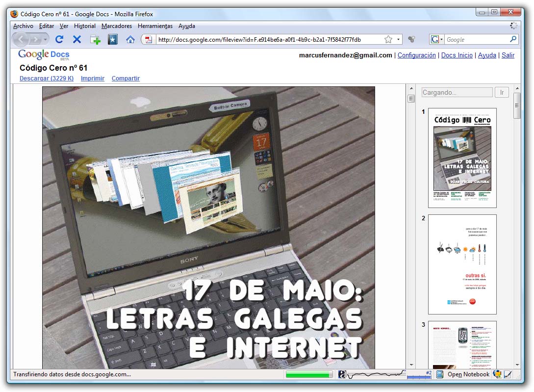Click the gray icon beside the address bar
The image size is (534, 392).
click(412, 40)
